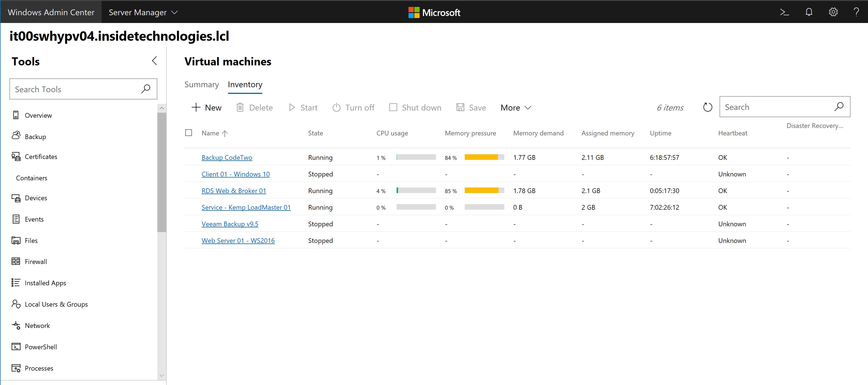The width and height of the screenshot is (868, 385).
Task: Refresh the virtual machines list
Action: point(707,107)
